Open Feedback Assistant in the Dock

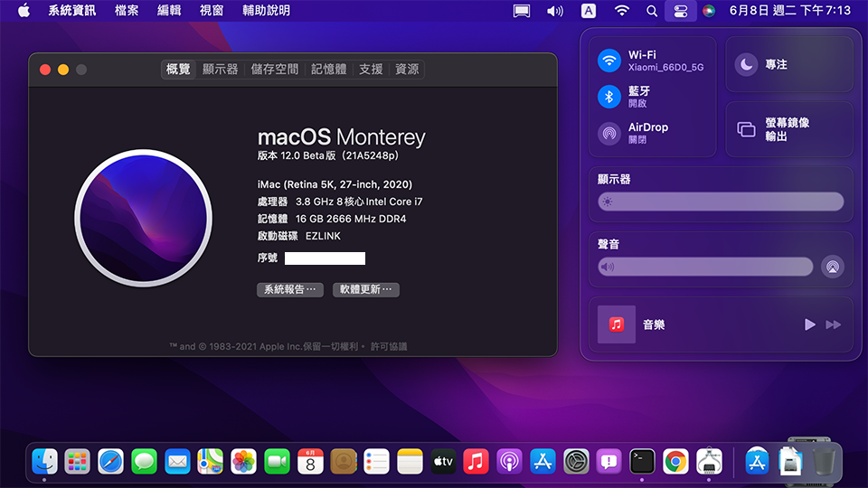[x=609, y=461]
